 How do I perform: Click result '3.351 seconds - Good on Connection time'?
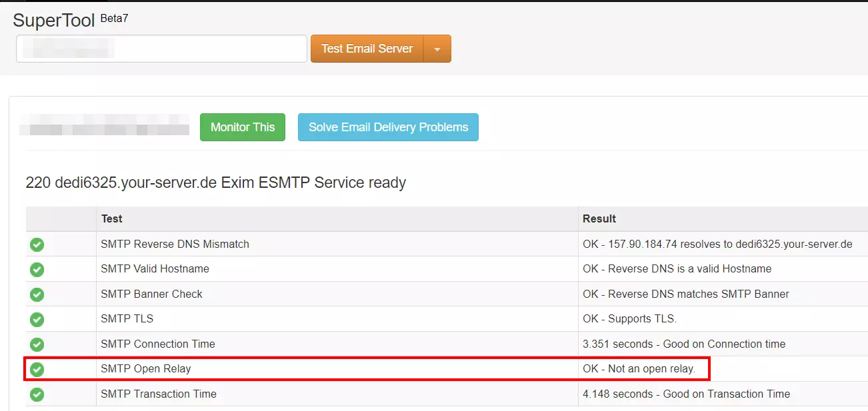point(684,344)
